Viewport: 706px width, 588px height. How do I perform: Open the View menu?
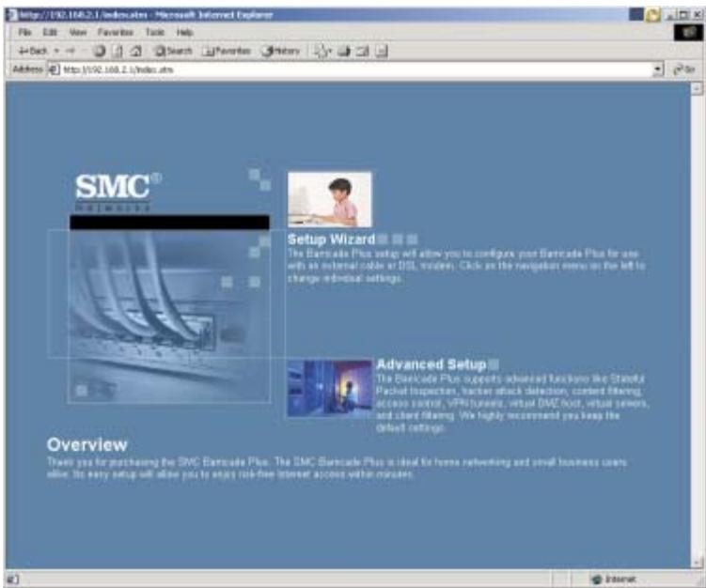(78, 32)
